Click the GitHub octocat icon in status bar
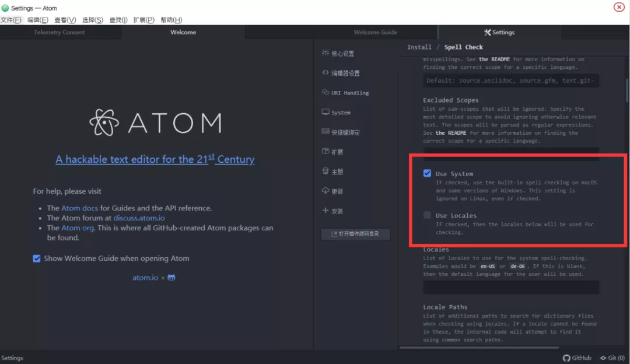This screenshot has width=630, height=364. click(x=566, y=358)
